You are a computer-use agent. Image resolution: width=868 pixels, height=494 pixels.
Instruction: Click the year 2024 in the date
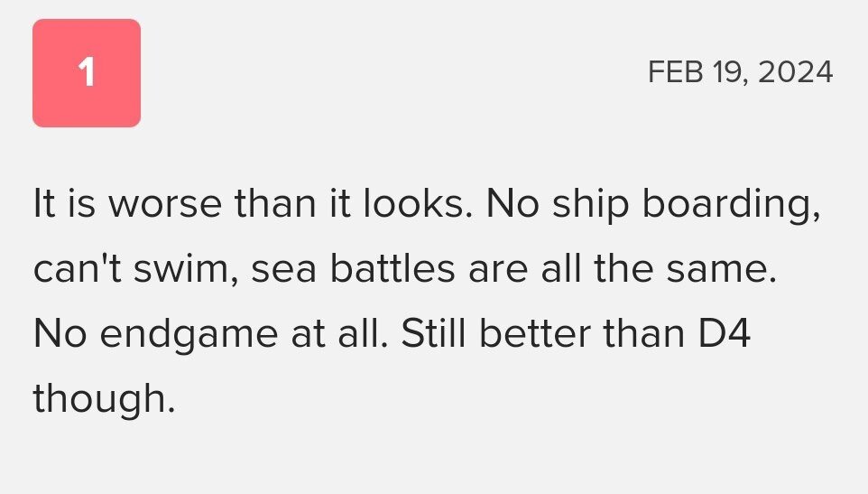tap(795, 72)
